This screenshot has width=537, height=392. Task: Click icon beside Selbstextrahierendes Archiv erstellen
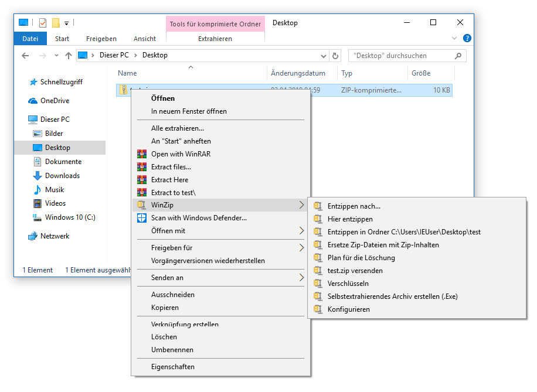[318, 296]
